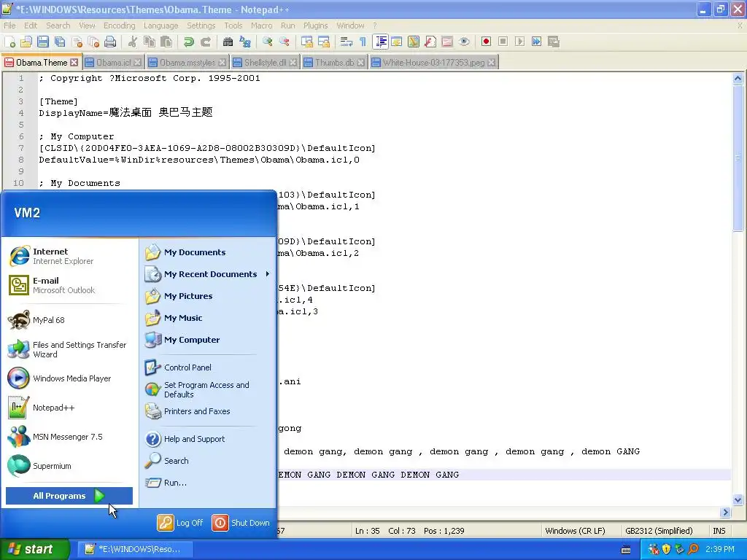Open Search from Start menu
747x560 pixels.
click(x=208, y=461)
